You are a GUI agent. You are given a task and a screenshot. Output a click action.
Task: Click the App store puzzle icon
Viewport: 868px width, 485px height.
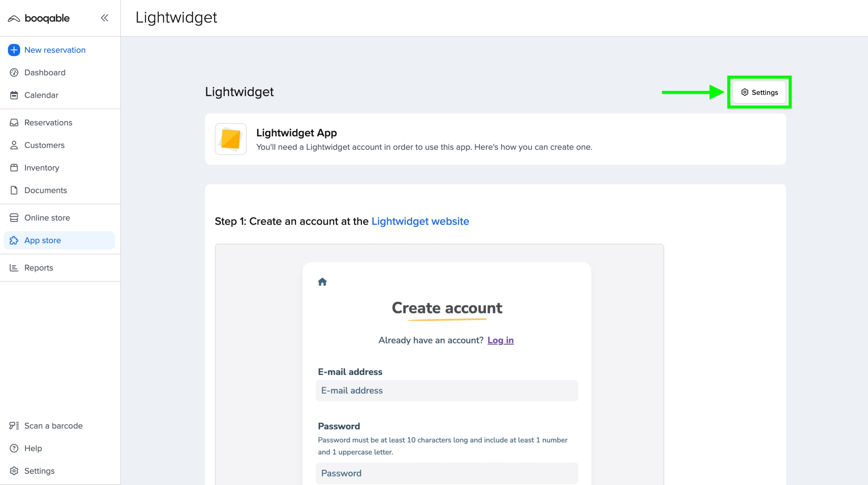[14, 240]
